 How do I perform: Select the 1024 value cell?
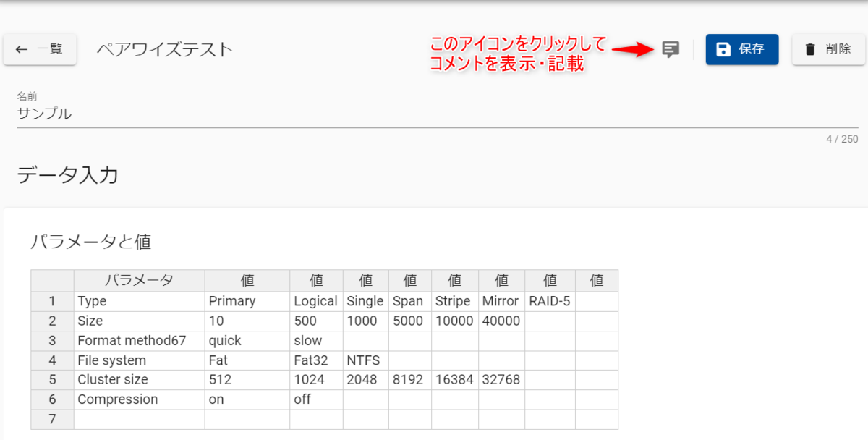point(316,380)
